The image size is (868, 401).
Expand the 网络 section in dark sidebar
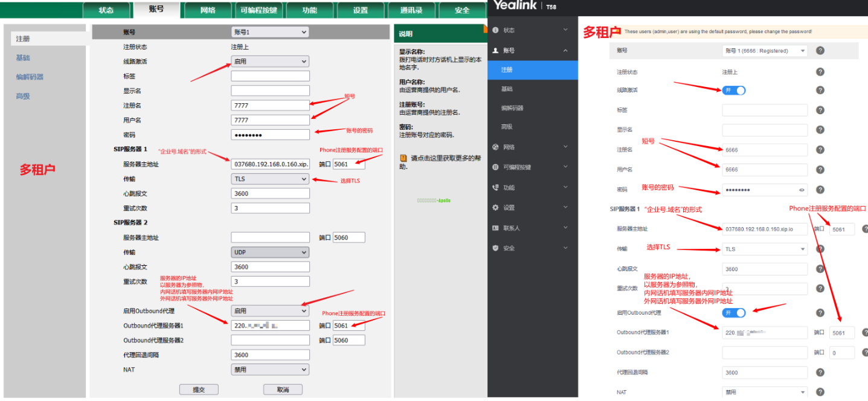coord(530,147)
